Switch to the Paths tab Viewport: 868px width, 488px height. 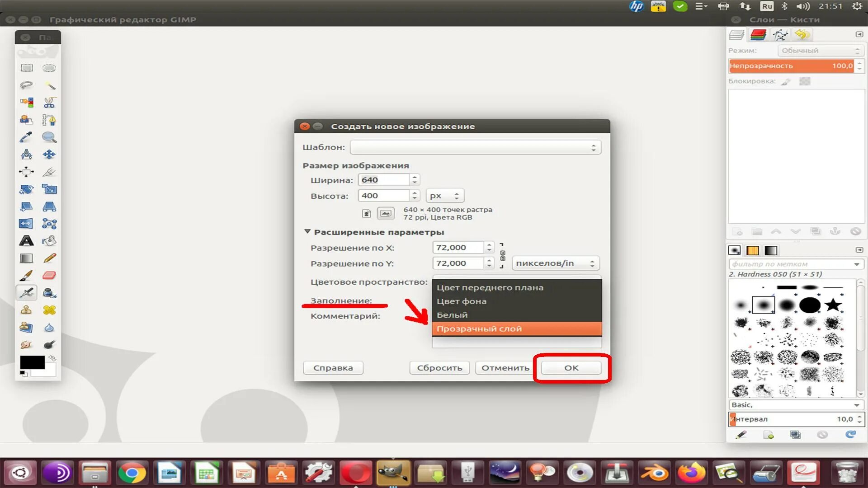coord(780,35)
